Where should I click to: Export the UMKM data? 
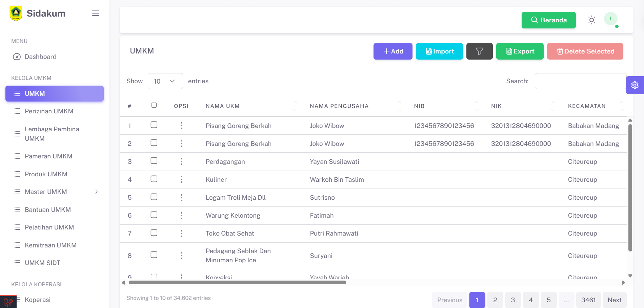(520, 51)
